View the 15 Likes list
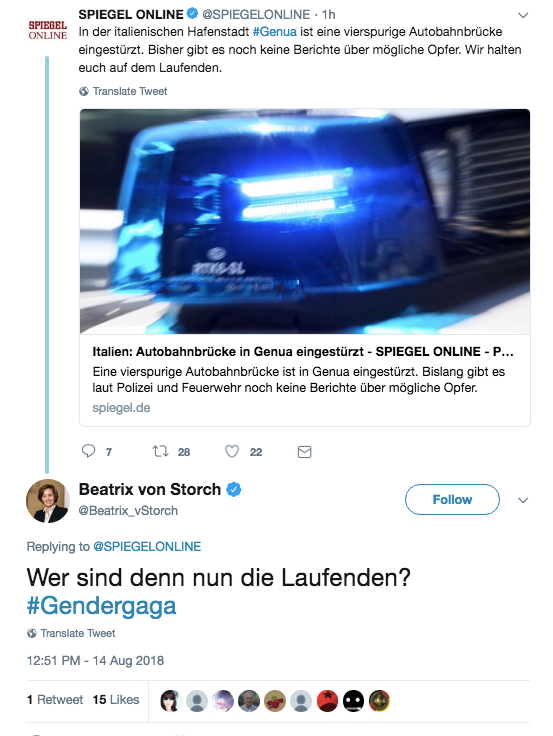The height and width of the screenshot is (736, 553). pos(115,699)
